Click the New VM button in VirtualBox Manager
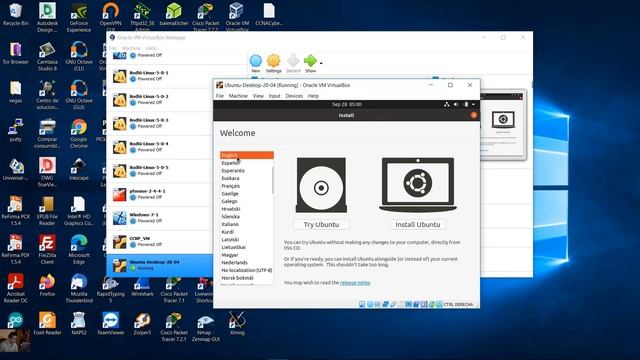 coord(256,63)
